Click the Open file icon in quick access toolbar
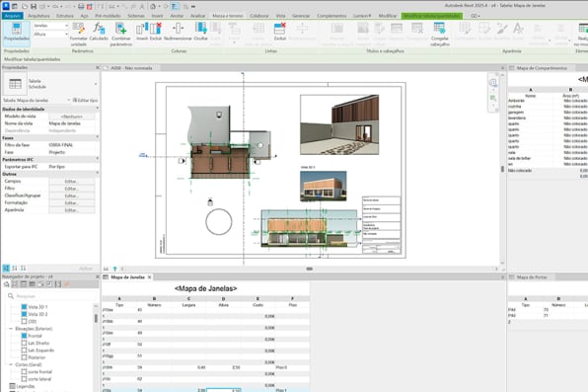The image size is (588, 392). click(25, 6)
